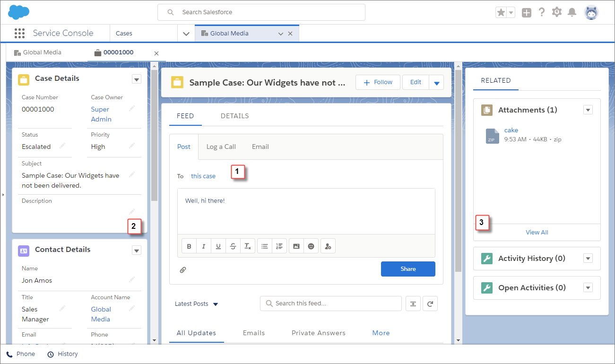Close the 00001000 subtab

[x=156, y=53]
